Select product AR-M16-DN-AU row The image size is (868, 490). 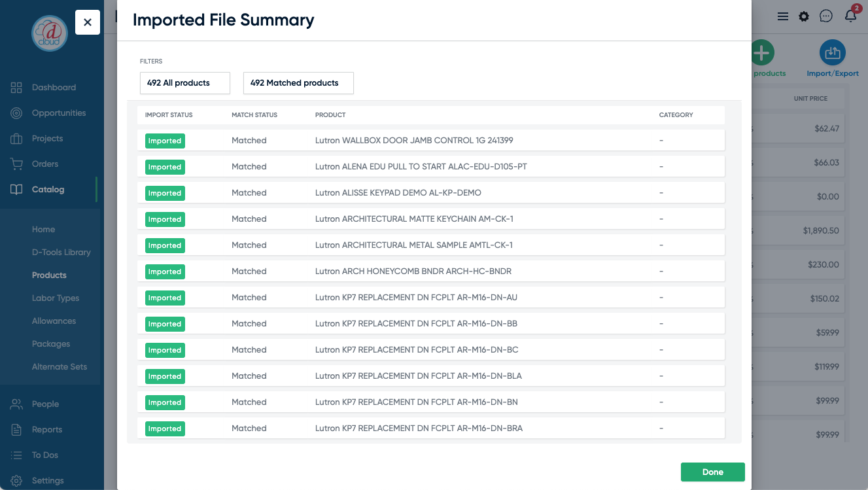431,298
